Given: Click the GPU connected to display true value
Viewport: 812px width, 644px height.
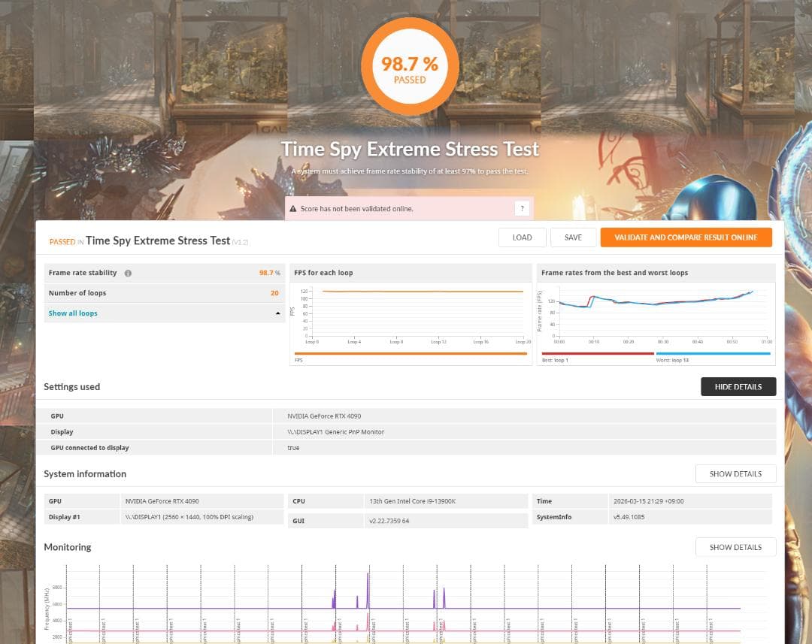Looking at the screenshot, I should point(293,448).
